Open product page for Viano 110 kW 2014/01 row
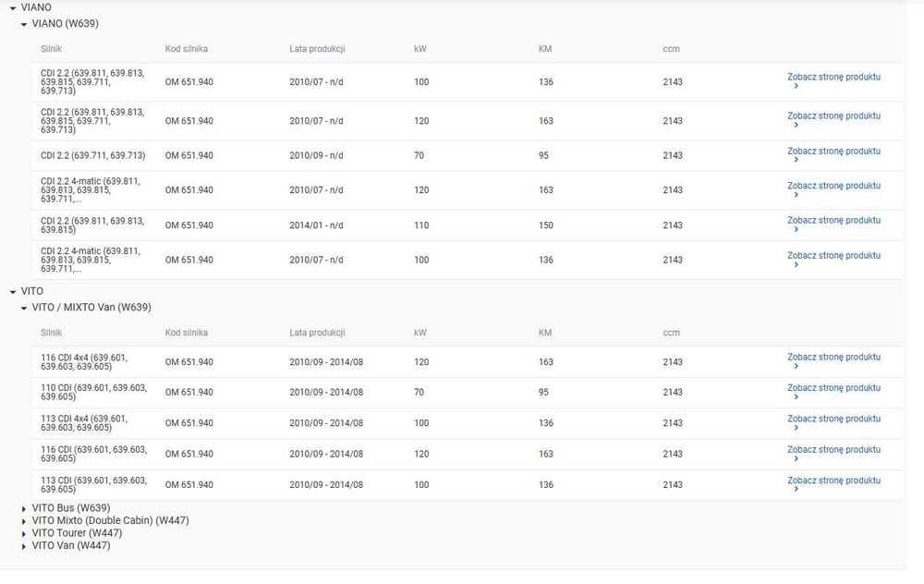Screen dimensions: 924x584 tap(833, 221)
